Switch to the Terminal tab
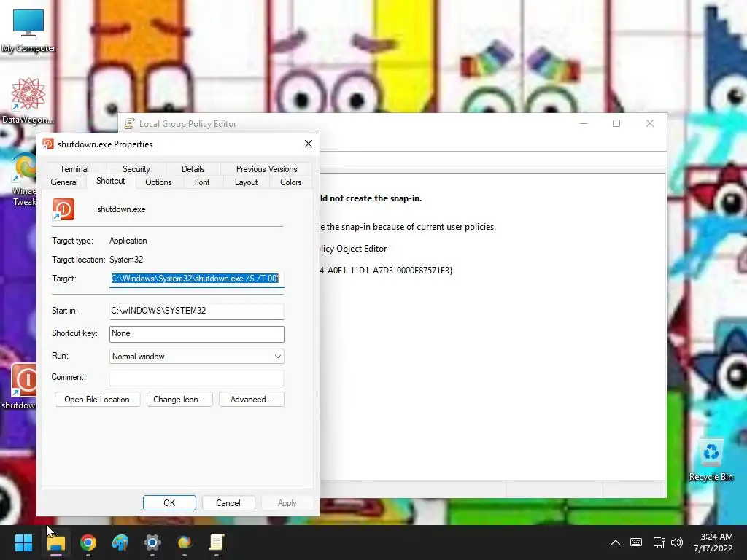747x560 pixels. coord(74,169)
